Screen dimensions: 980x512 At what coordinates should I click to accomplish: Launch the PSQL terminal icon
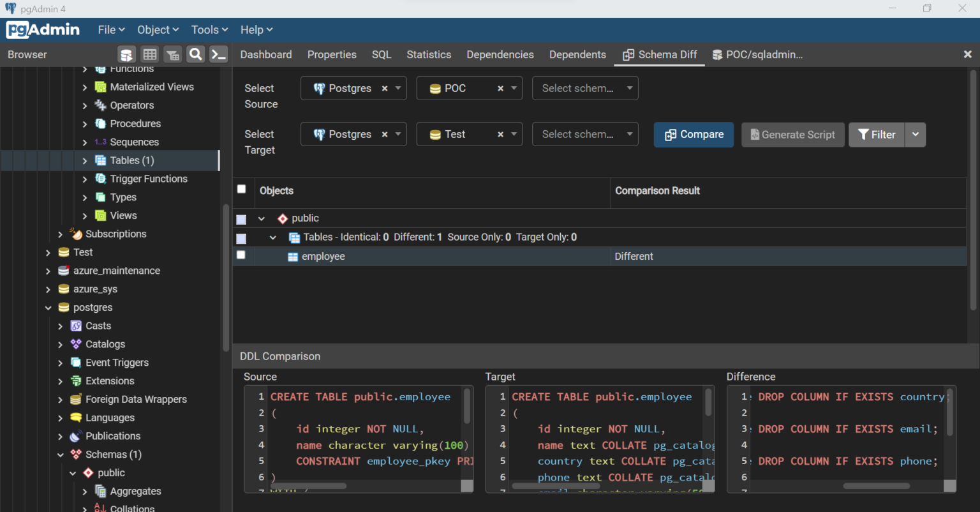pyautogui.click(x=219, y=55)
